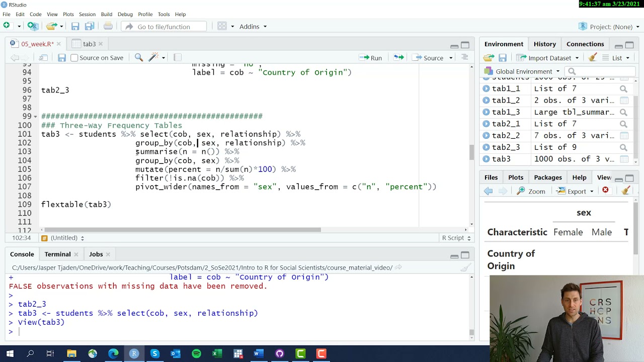Clear all viewer items broom icon
This screenshot has height=362, width=644.
(626, 191)
